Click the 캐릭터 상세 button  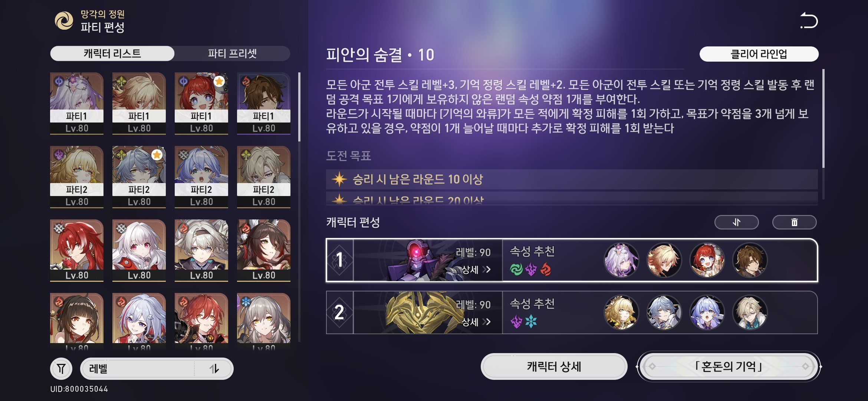point(554,367)
